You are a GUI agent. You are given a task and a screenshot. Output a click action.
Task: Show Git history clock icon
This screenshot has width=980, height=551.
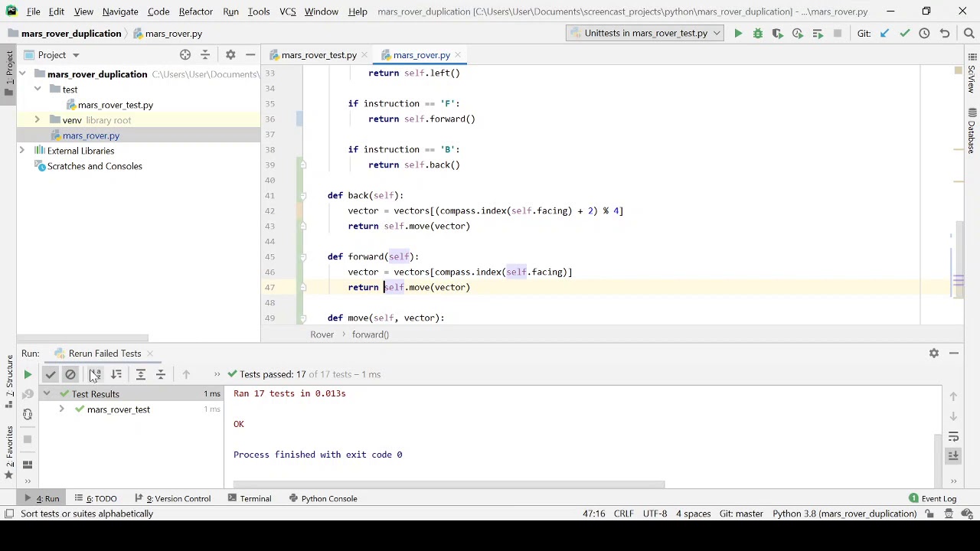coord(924,34)
